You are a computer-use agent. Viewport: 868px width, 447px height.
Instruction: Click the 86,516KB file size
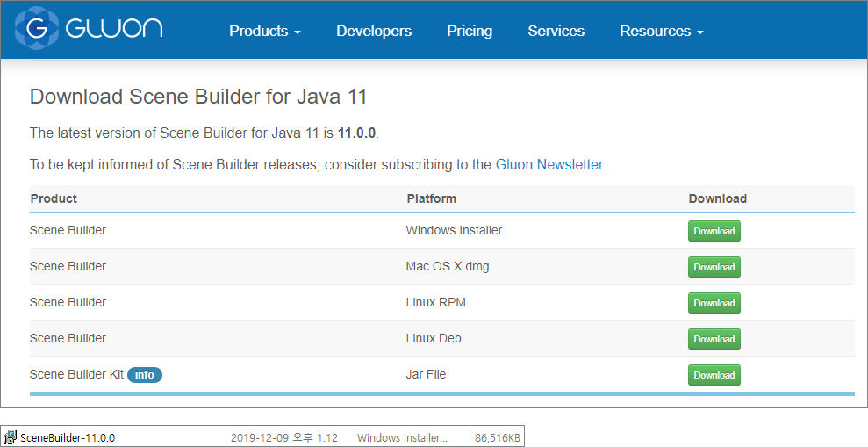pos(497,437)
